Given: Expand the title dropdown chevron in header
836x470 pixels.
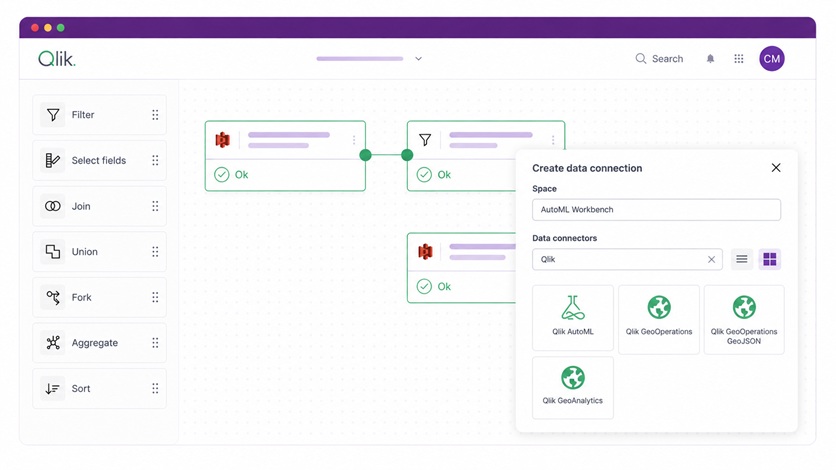Looking at the screenshot, I should pos(419,59).
